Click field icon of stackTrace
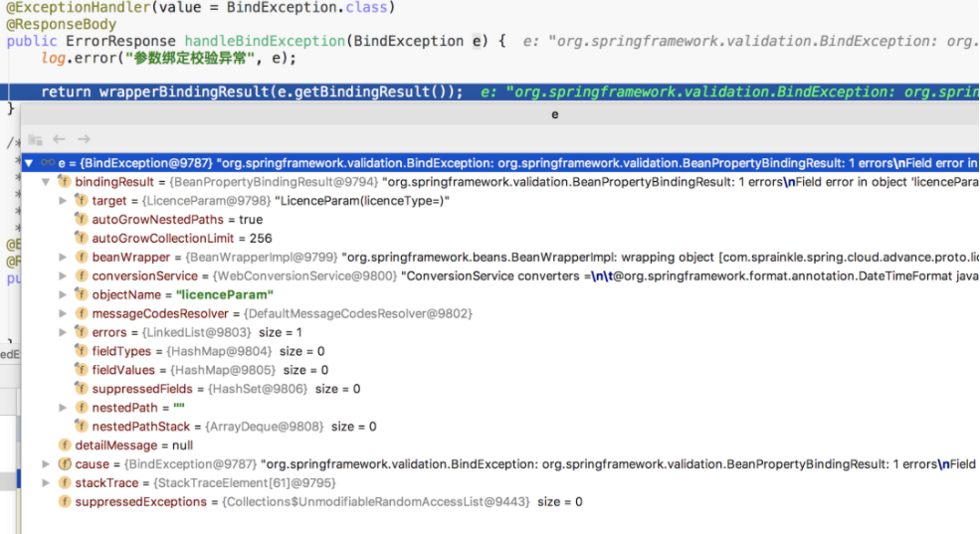Viewport: 980px width, 534px height. pos(65,482)
